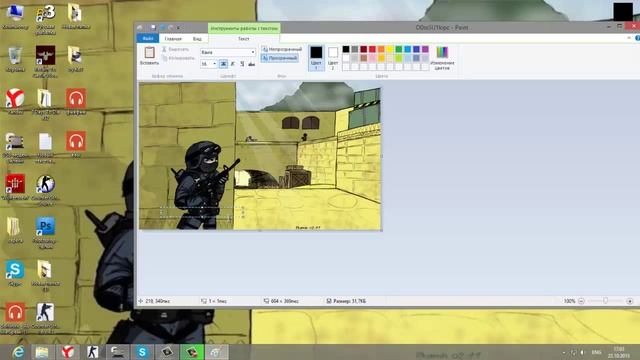Image resolution: width=640 pixels, height=360 pixels.
Task: Click the Copy (Копировать) button
Action: [178, 58]
